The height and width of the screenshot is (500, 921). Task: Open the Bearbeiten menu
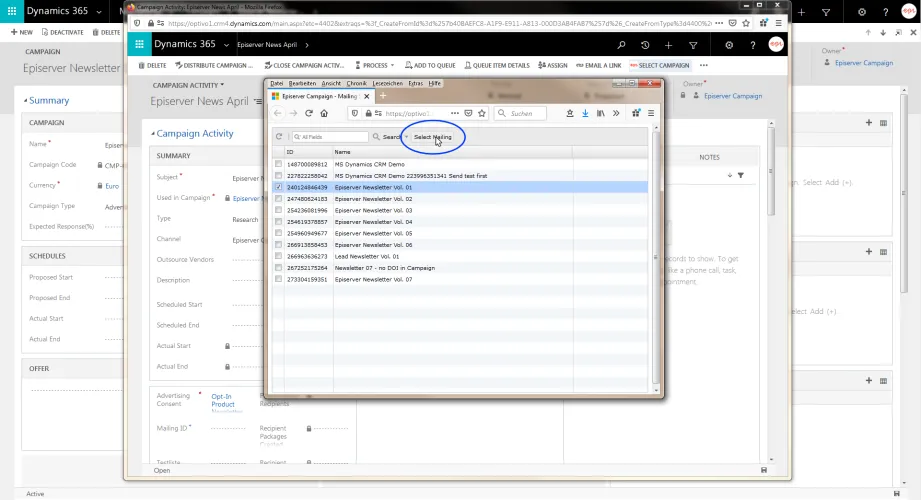302,83
